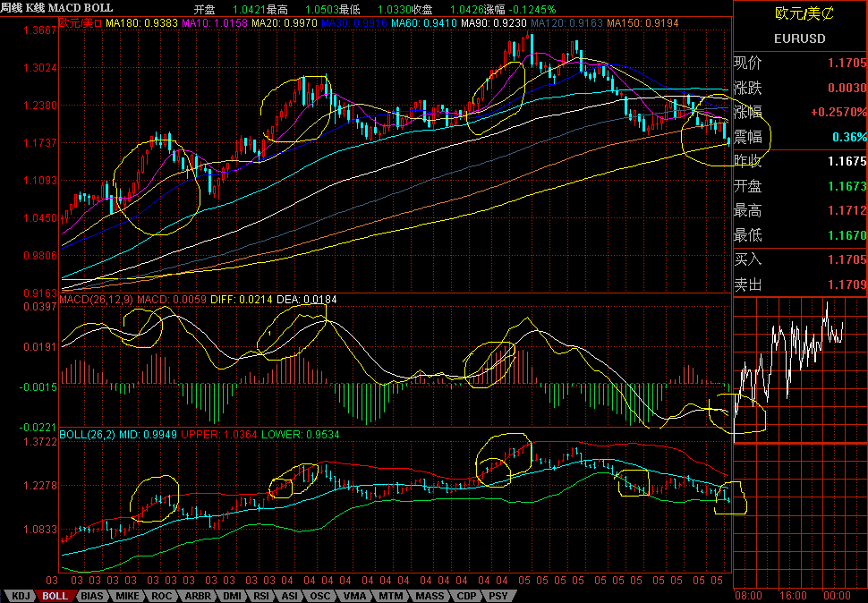Click the MACD: 0.0059 value label
This screenshot has width=868, height=603.
coord(172,300)
